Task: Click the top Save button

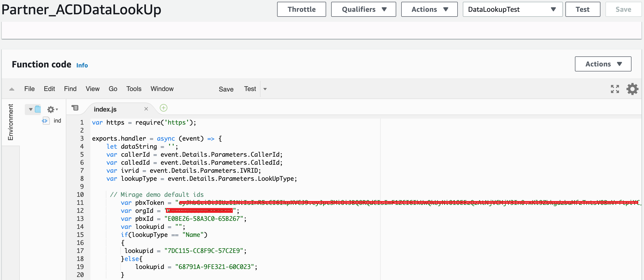Action: (623, 9)
